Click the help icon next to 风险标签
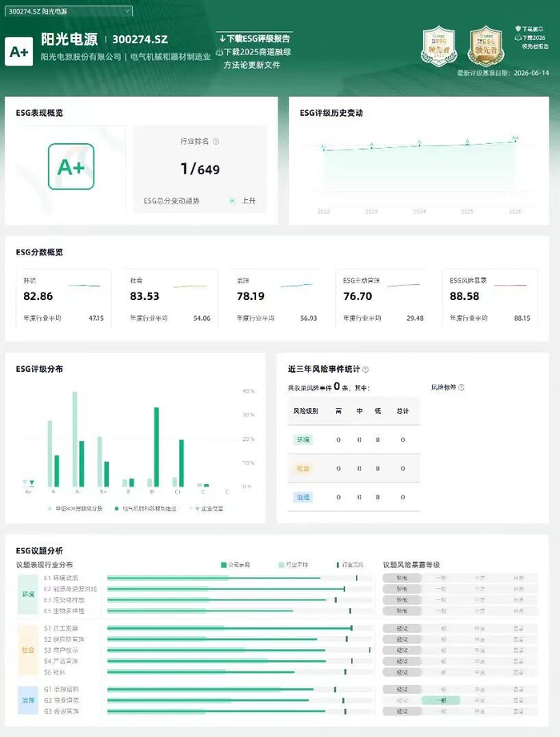 tap(462, 387)
